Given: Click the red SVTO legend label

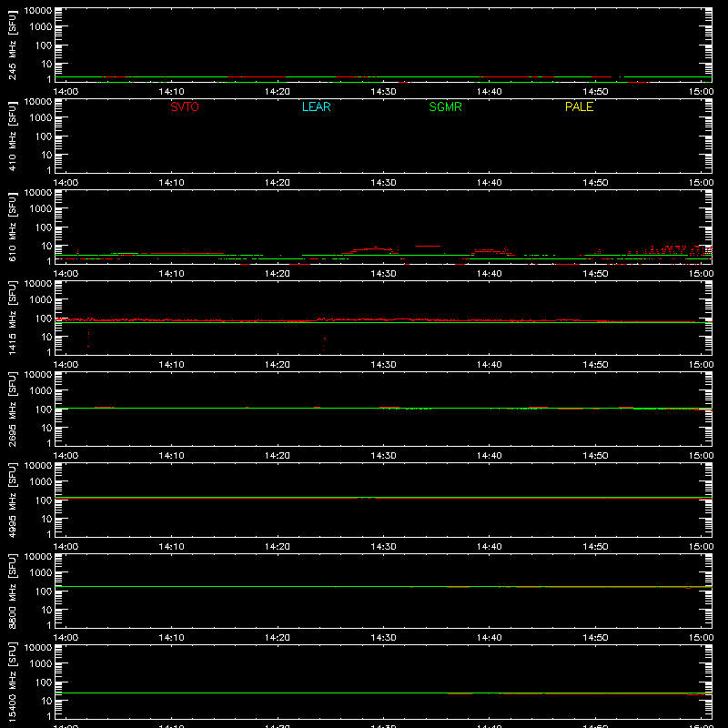Looking at the screenshot, I should click(185, 106).
